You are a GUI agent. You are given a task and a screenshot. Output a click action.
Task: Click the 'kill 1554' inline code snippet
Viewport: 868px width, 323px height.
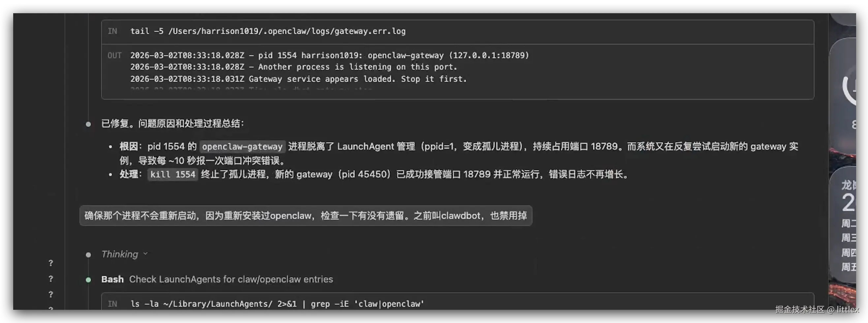coord(172,174)
